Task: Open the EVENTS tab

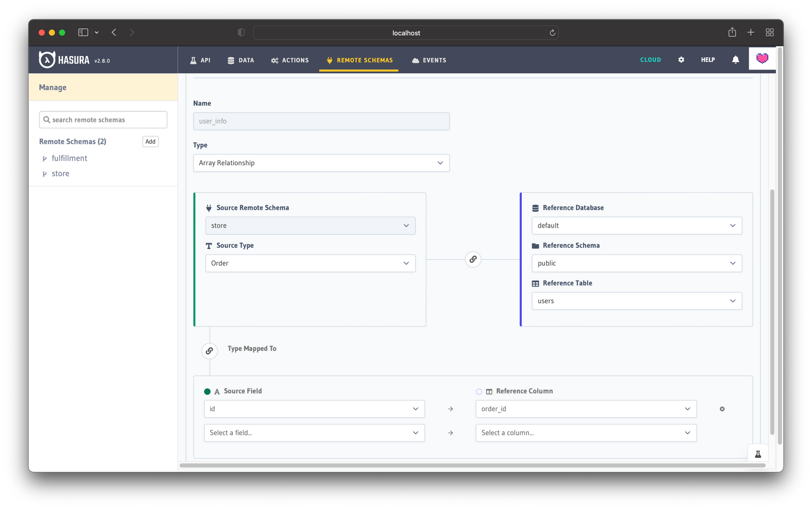Action: pyautogui.click(x=429, y=60)
